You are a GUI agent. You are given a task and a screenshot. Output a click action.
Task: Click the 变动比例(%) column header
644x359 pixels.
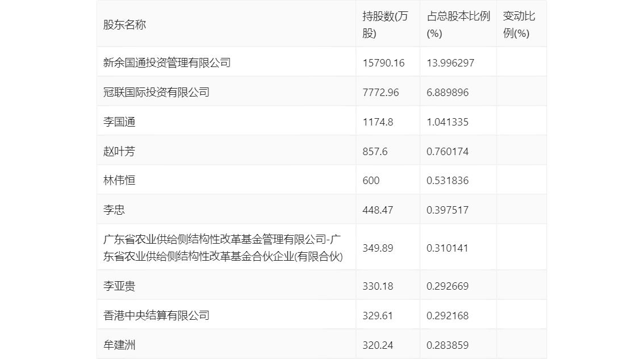click(x=519, y=24)
